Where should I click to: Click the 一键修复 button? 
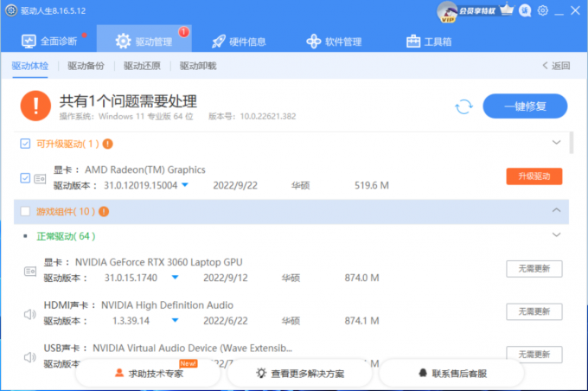(x=525, y=106)
